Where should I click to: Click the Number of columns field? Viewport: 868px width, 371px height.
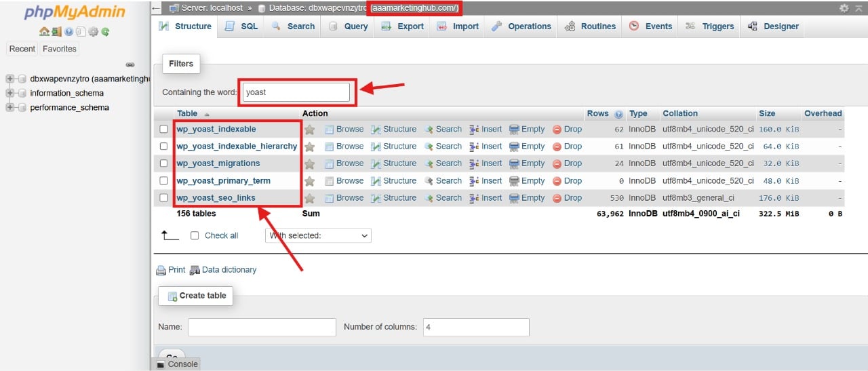pyautogui.click(x=476, y=327)
